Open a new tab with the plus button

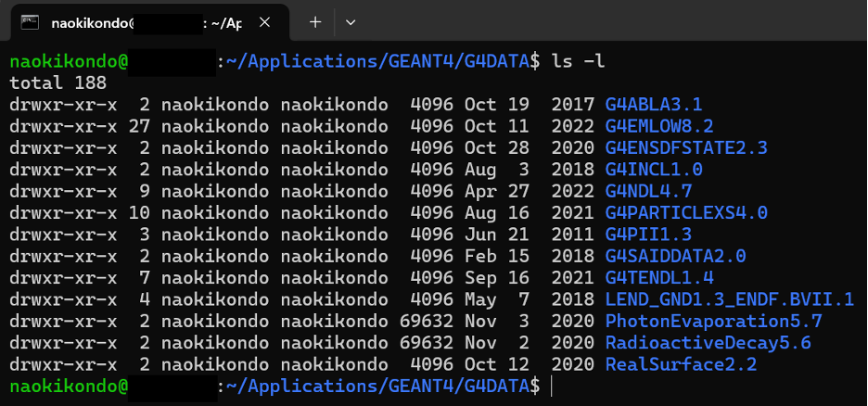tap(315, 22)
